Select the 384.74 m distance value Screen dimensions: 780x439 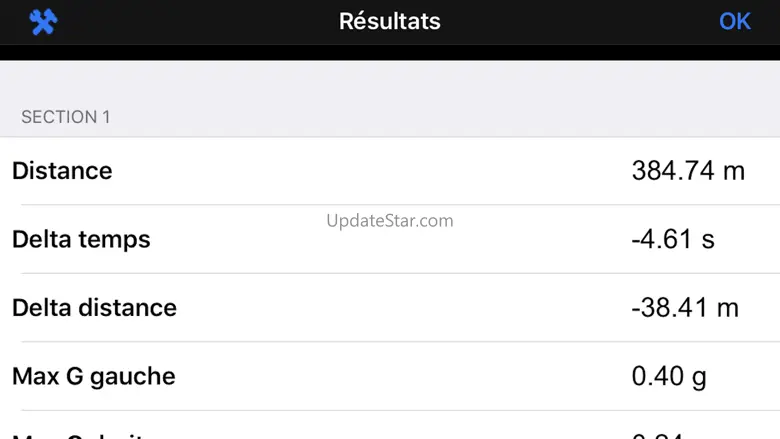tap(688, 171)
